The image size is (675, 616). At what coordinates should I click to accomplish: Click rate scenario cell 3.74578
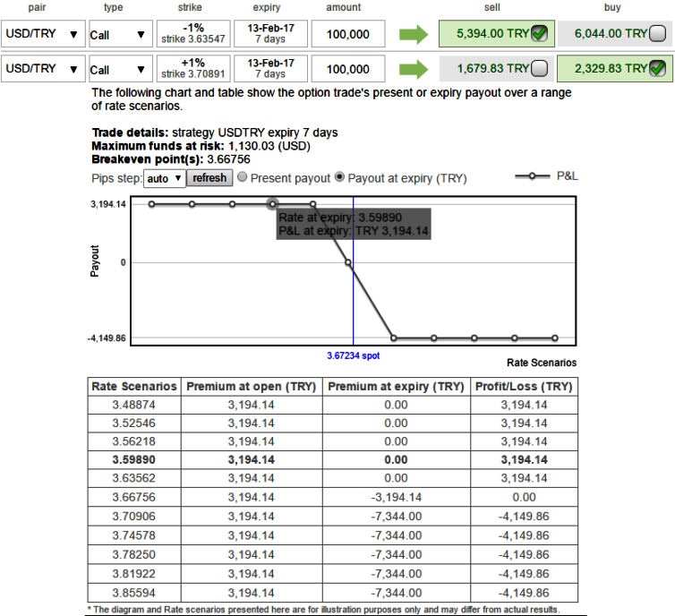134,535
